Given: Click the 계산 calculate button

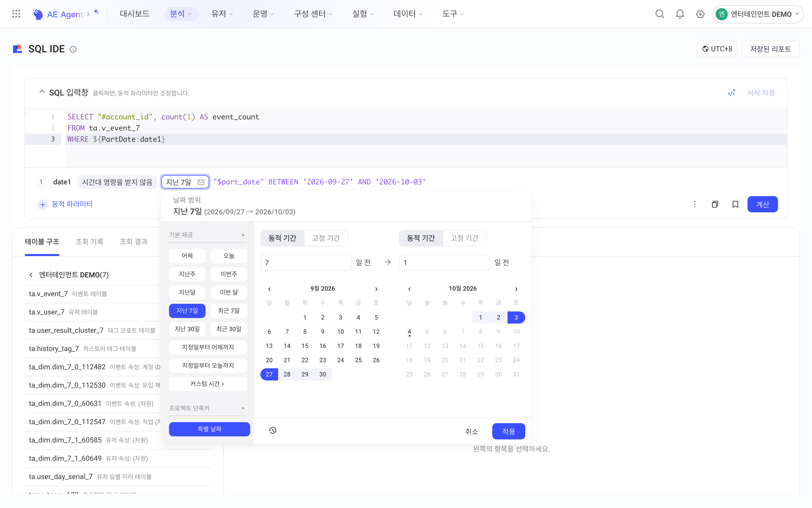Looking at the screenshot, I should 762,204.
